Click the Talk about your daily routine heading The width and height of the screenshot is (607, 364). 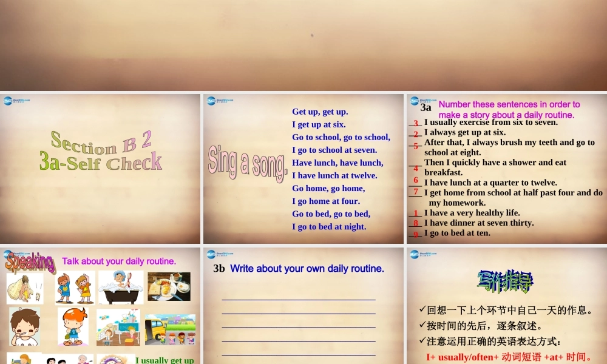point(119,261)
